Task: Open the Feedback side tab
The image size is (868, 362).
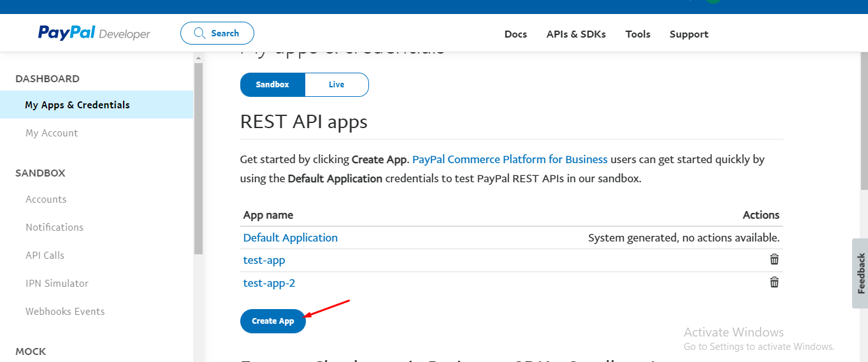Action: (860, 273)
